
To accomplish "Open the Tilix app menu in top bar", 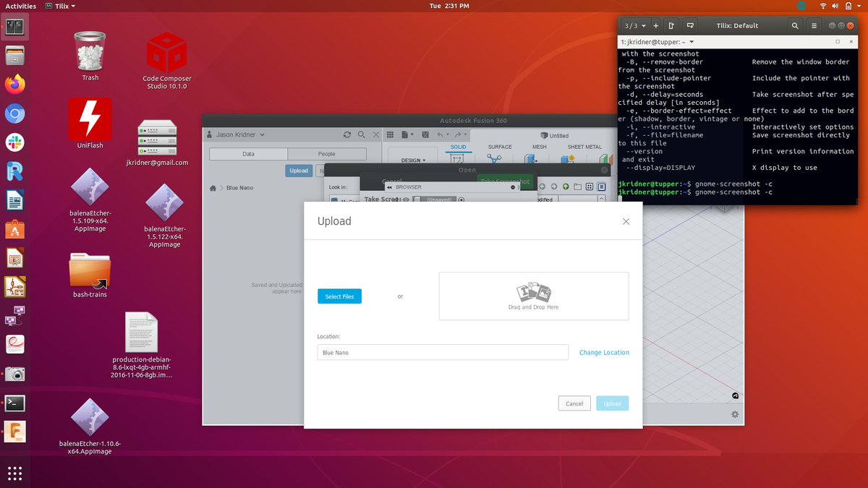I will click(x=61, y=6).
